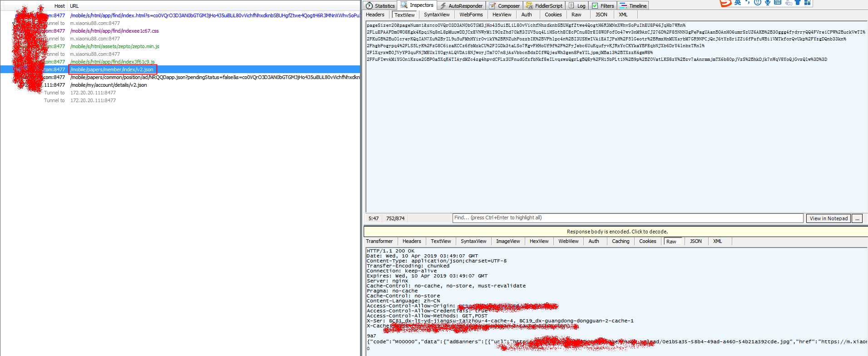Image resolution: width=868 pixels, height=356 pixels.
Task: Open the Statistics tab
Action: (x=380, y=6)
